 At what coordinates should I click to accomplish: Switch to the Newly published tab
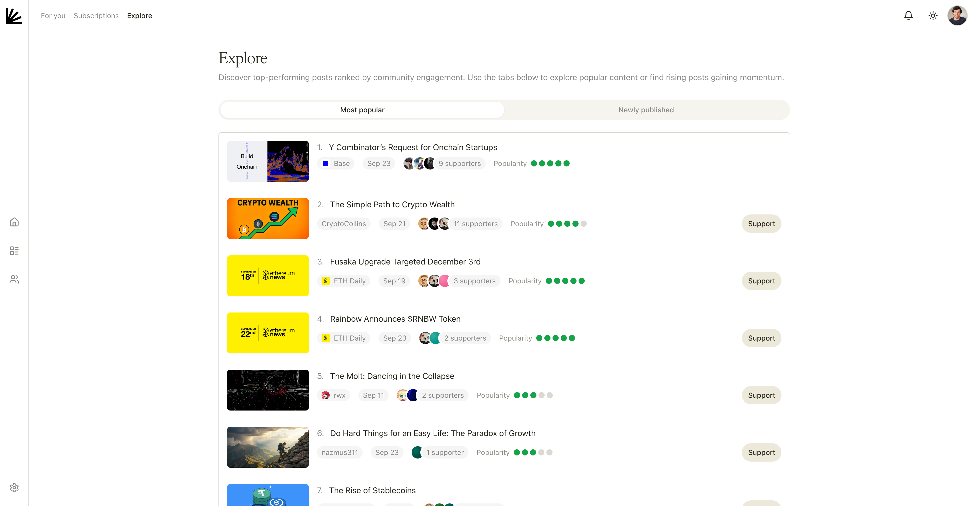pos(646,110)
